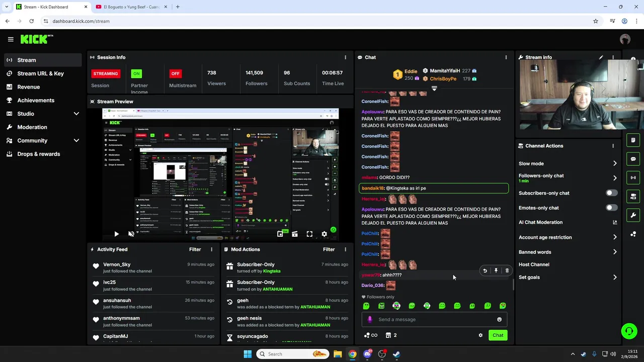Open Drops & rewards in sidebar
Screen dimensions: 644x362
pos(43,154)
